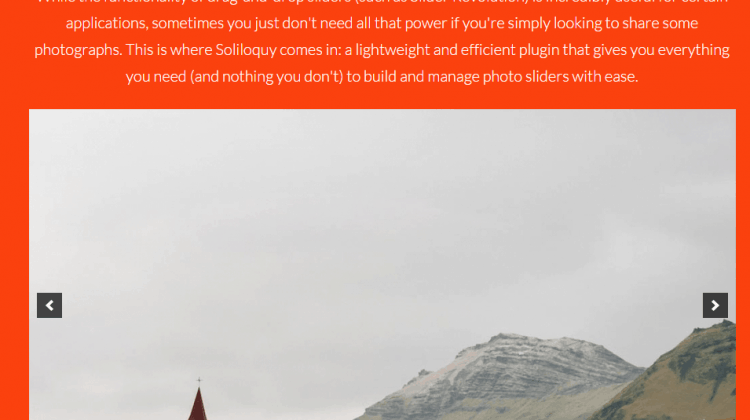
Task: Click the phrase "This is where" in the text
Action: [x=169, y=50]
